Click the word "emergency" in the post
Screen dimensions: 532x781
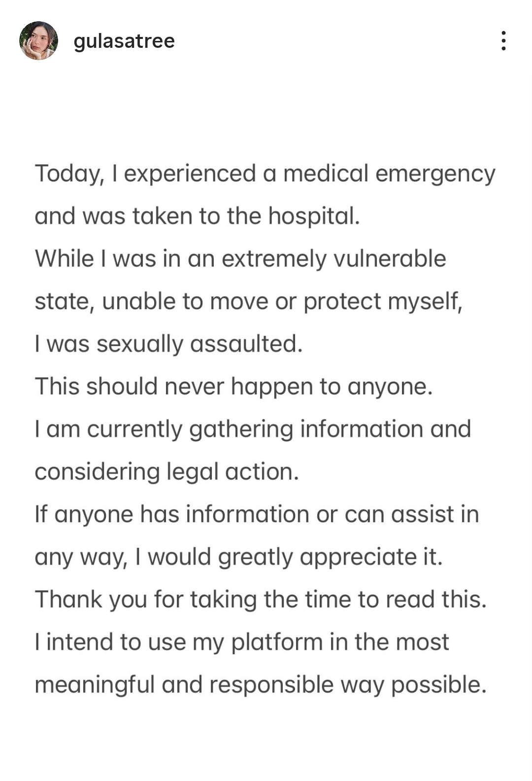point(435,175)
